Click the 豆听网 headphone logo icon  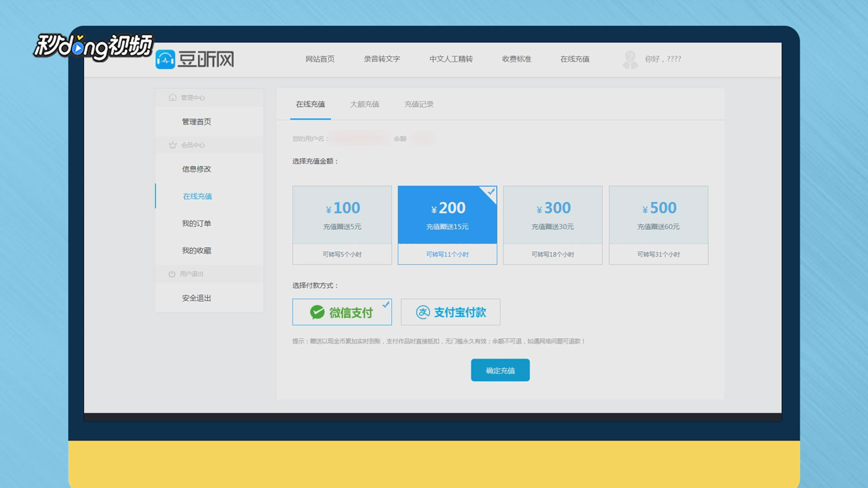click(x=165, y=60)
